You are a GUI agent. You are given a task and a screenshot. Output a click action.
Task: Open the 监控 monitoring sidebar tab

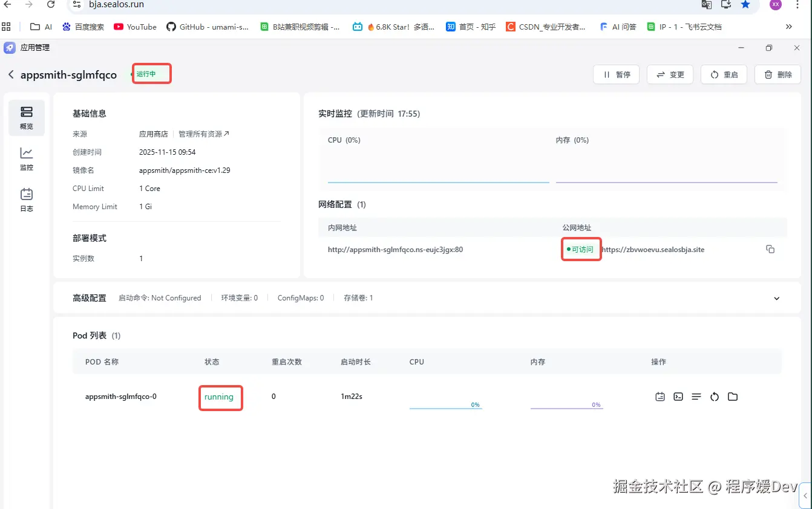click(x=27, y=159)
